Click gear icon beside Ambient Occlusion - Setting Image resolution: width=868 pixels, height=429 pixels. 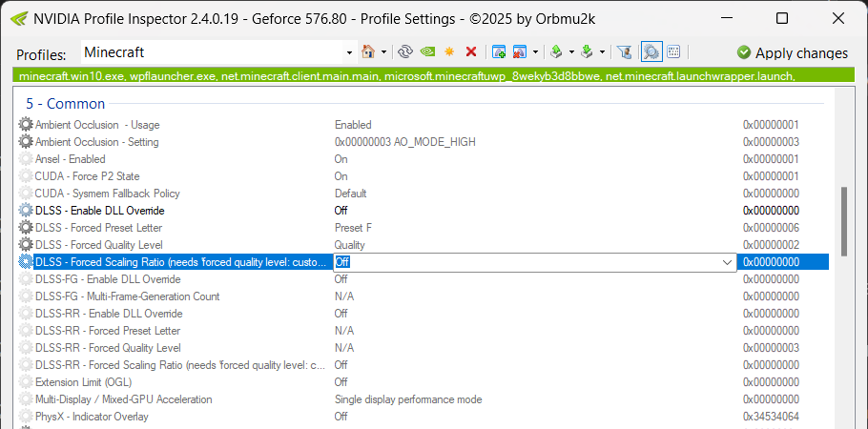[x=26, y=142]
